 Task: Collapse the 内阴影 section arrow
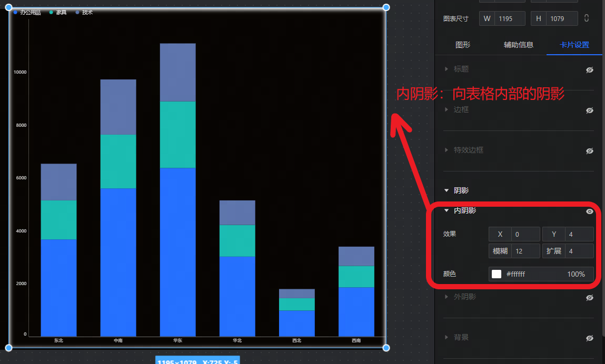coord(447,210)
